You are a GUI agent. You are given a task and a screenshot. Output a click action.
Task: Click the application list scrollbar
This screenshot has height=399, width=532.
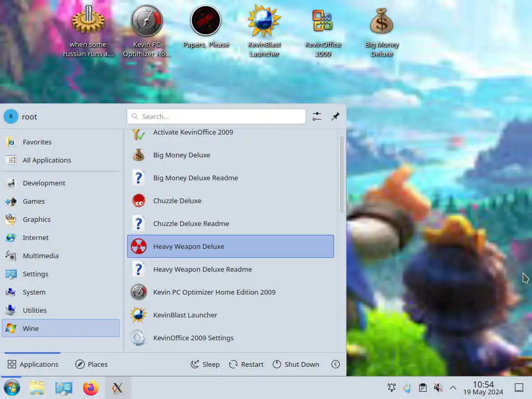tap(342, 175)
